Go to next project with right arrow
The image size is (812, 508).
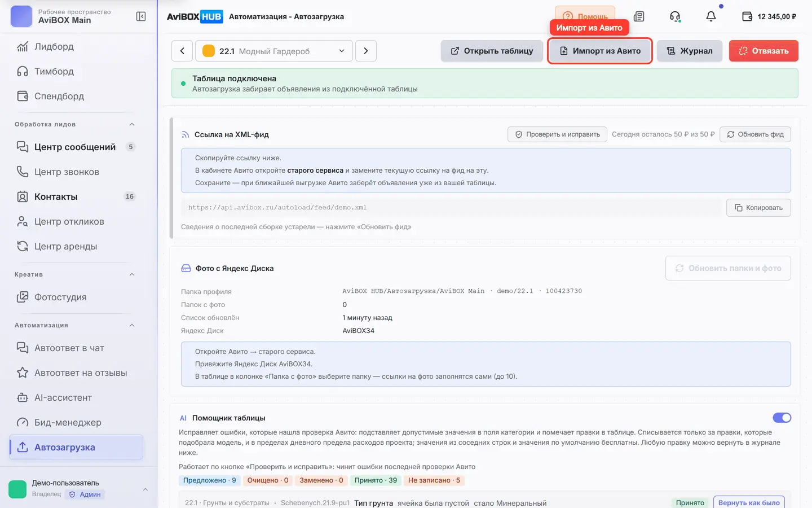pyautogui.click(x=366, y=51)
